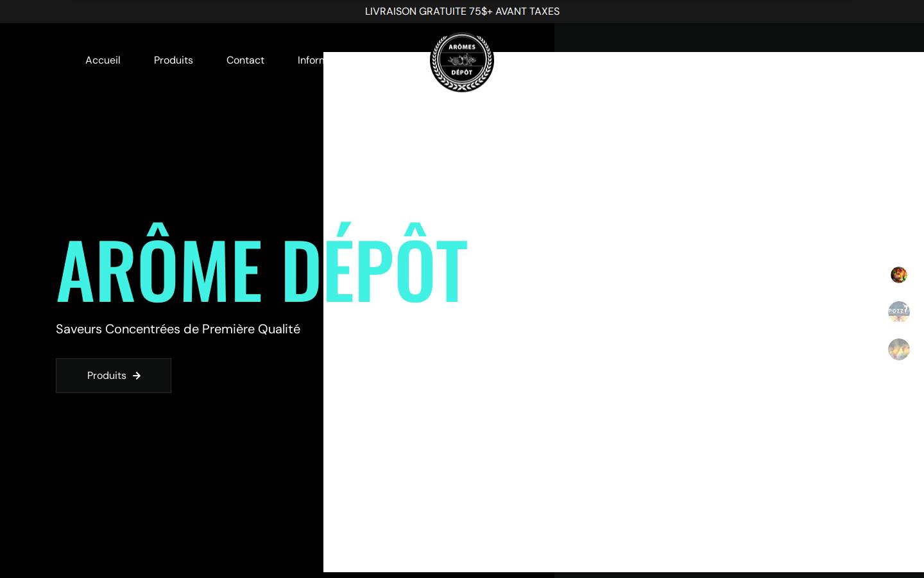Image resolution: width=924 pixels, height=578 pixels.
Task: Open the Produits item in the navigation menu
Action: click(x=173, y=60)
